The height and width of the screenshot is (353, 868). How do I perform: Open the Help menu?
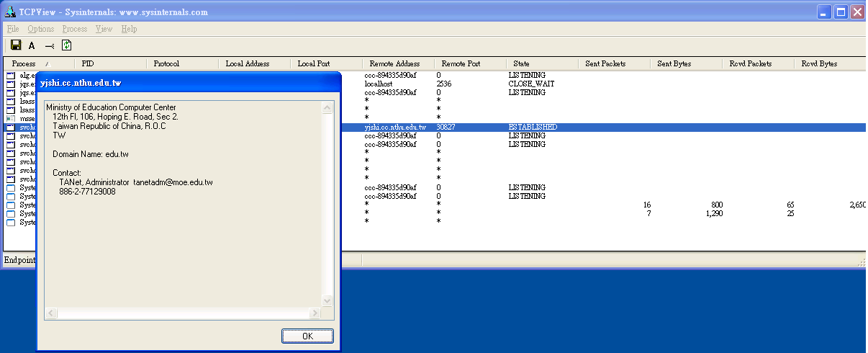pyautogui.click(x=129, y=29)
